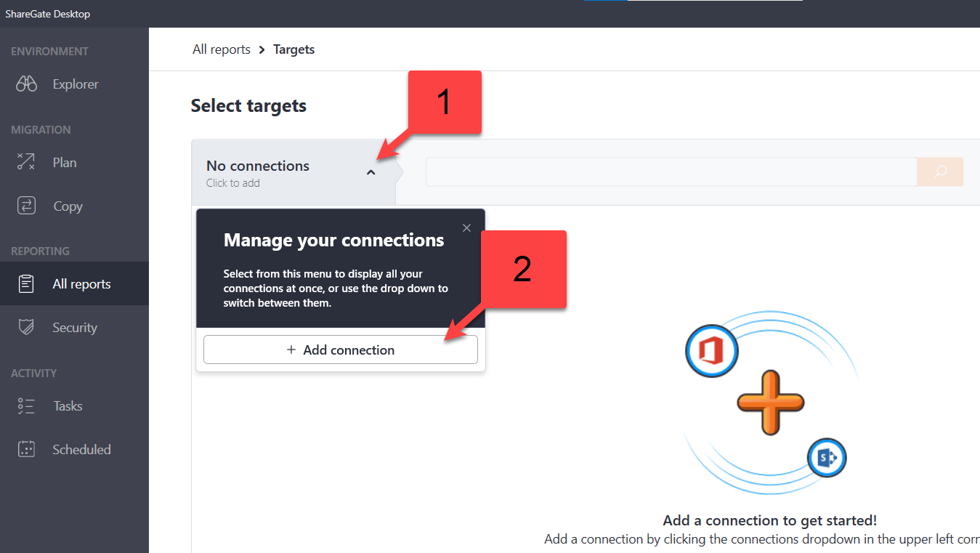Click the orange search magnifier button

tap(940, 172)
